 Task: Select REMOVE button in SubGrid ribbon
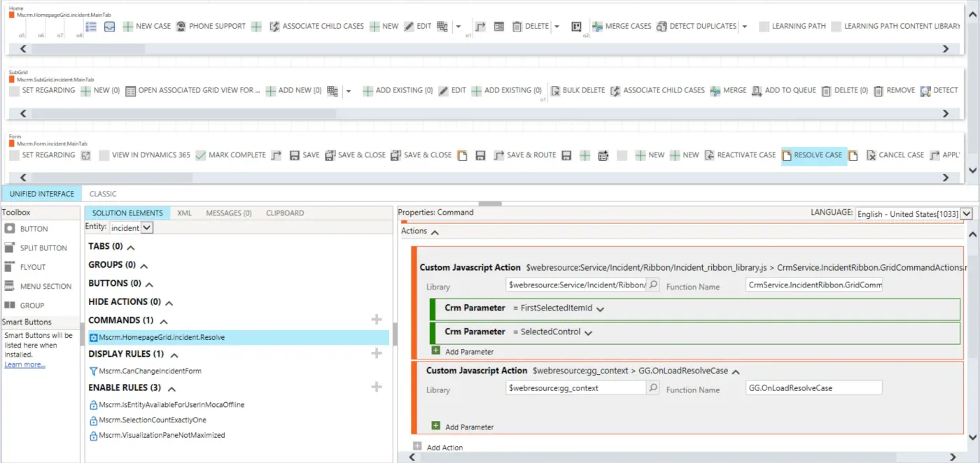(894, 90)
